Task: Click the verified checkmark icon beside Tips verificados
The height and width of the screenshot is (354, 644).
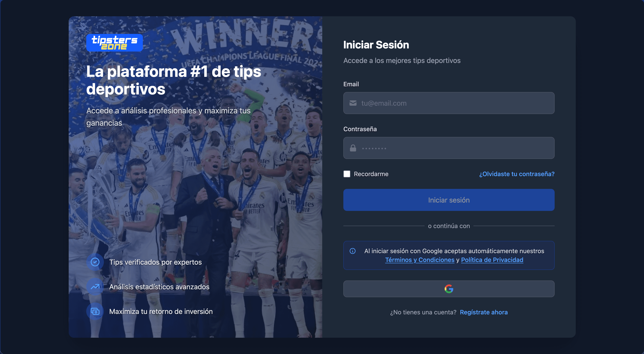Action: click(95, 262)
